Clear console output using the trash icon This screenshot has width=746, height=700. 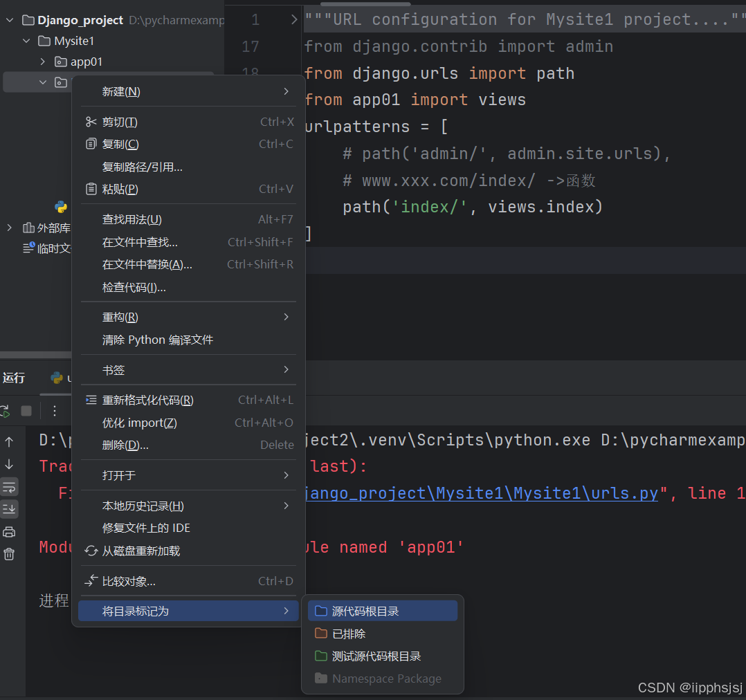pyautogui.click(x=9, y=553)
